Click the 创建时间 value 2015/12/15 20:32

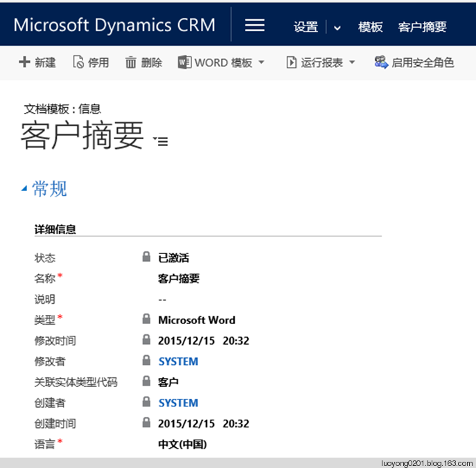[204, 424]
